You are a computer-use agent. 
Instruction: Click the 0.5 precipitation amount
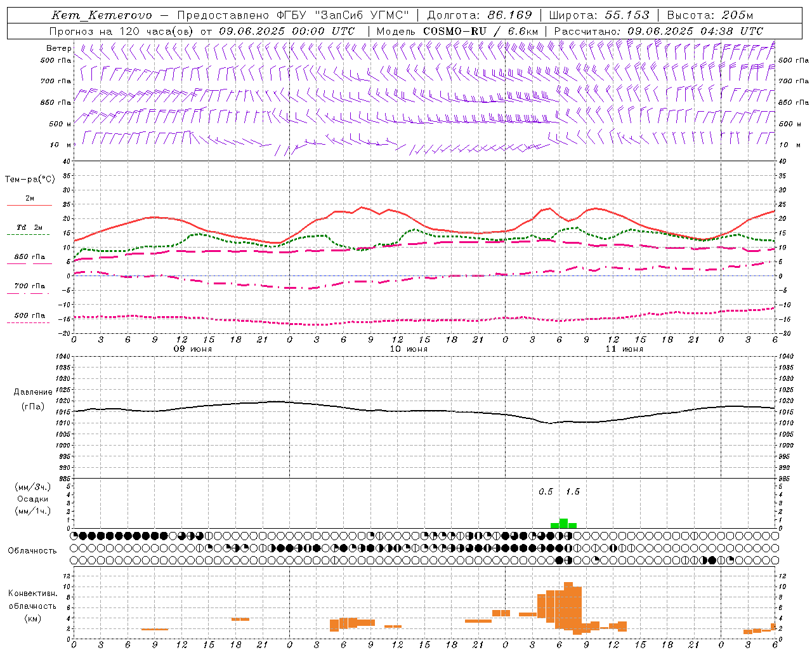[546, 492]
